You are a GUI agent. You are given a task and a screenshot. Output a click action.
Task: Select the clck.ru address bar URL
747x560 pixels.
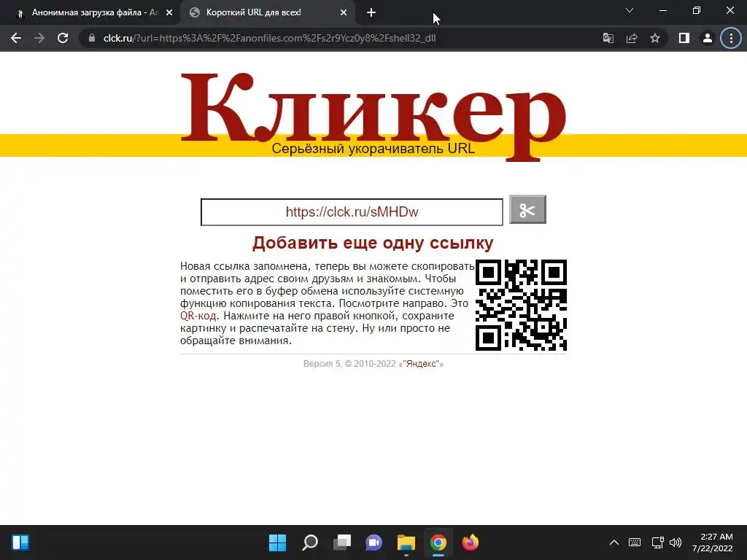pyautogui.click(x=270, y=38)
